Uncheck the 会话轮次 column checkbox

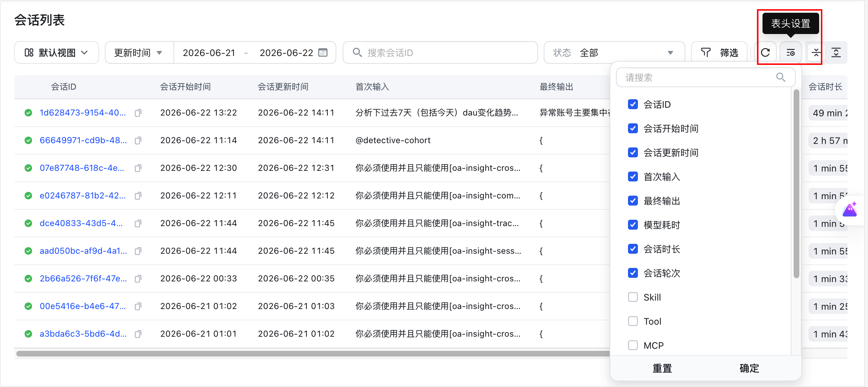633,273
